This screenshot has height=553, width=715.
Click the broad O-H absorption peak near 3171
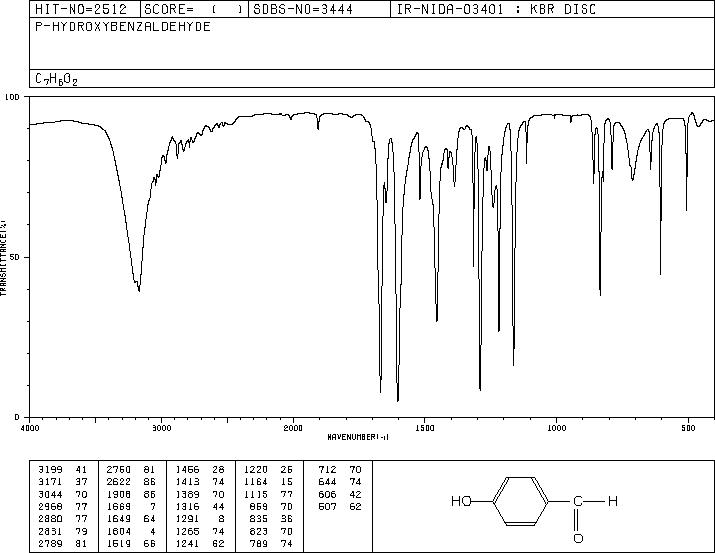139,289
